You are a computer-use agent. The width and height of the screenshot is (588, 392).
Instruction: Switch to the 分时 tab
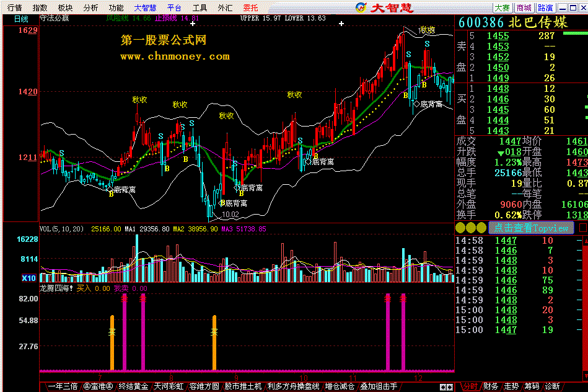[x=470, y=386]
